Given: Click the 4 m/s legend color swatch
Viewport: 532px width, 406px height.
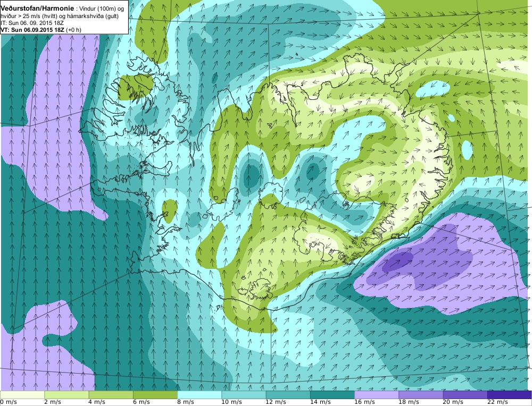Looking at the screenshot, I should [111, 395].
